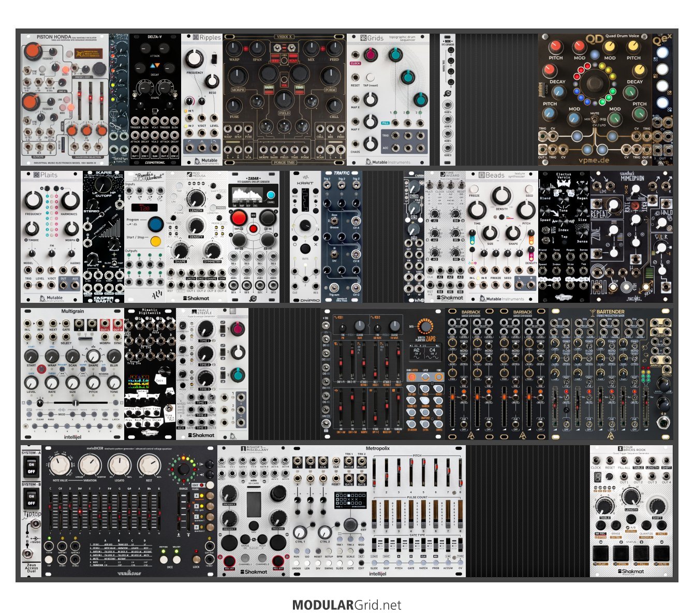Click the Ripples Frequency knob
Screen dimensions: 694x616
click(195, 58)
